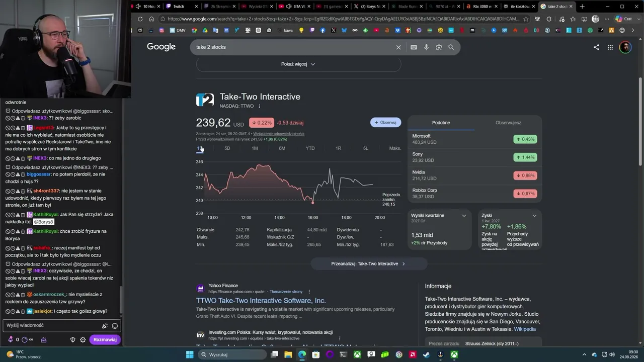Screen dimensions: 644x362
Task: Open the Twitch chat shield mod tools
Action: (x=72, y=340)
